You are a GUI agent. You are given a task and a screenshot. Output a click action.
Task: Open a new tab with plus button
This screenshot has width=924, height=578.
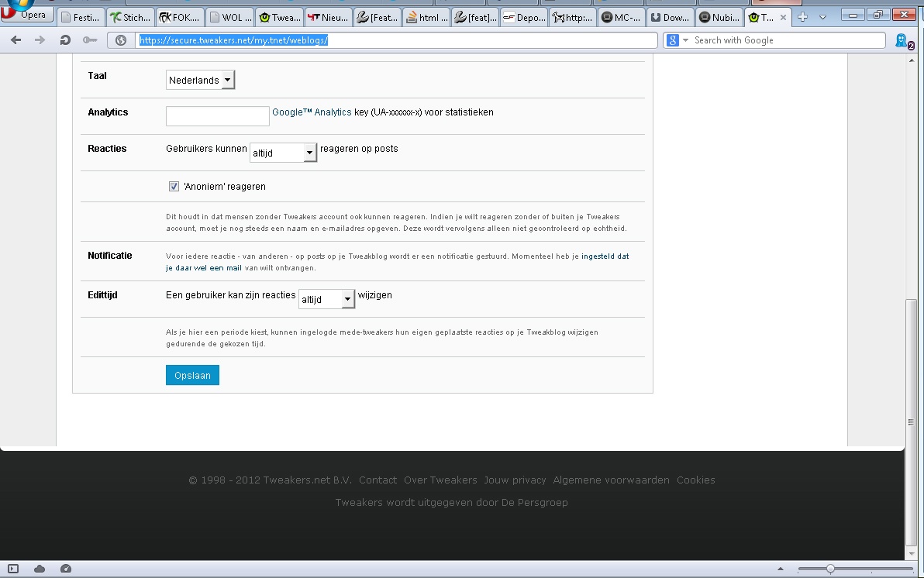tap(802, 17)
